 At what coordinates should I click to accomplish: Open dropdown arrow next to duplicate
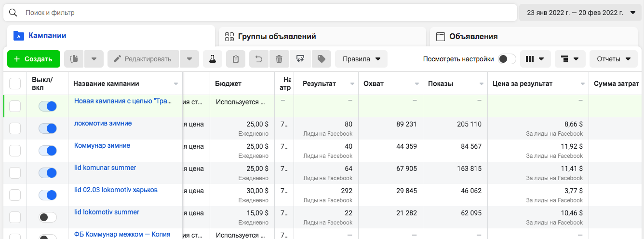(x=94, y=59)
